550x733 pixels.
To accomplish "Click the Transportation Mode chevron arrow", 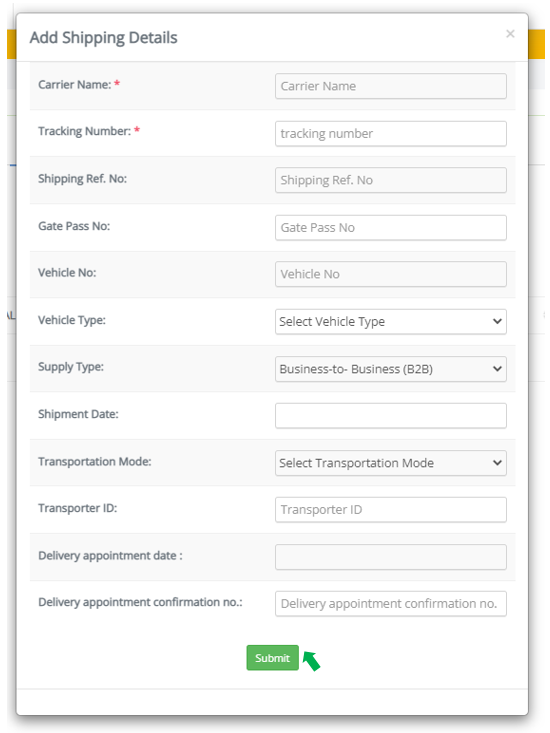I will coord(497,463).
